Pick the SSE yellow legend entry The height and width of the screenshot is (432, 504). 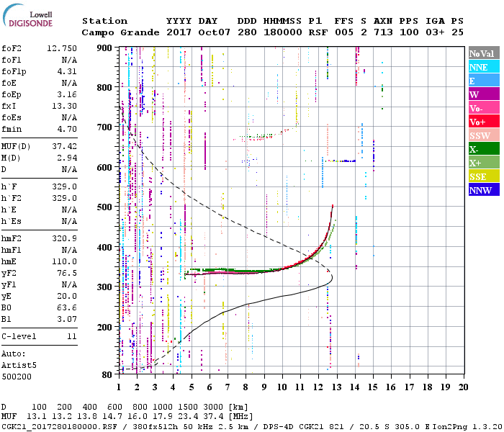coord(483,176)
